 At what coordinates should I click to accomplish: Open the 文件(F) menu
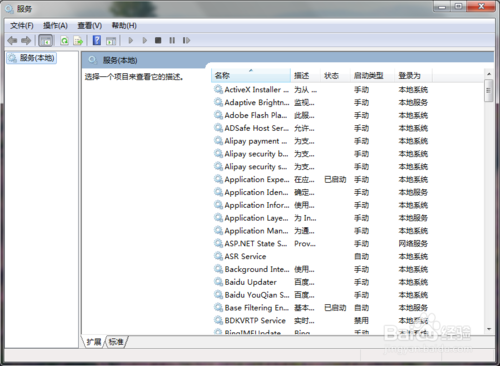(22, 26)
